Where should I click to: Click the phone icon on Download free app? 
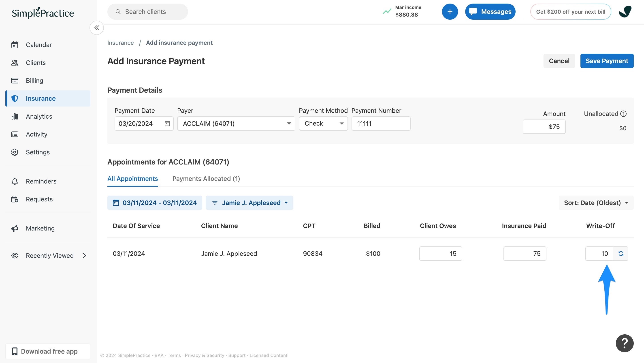coord(15,351)
